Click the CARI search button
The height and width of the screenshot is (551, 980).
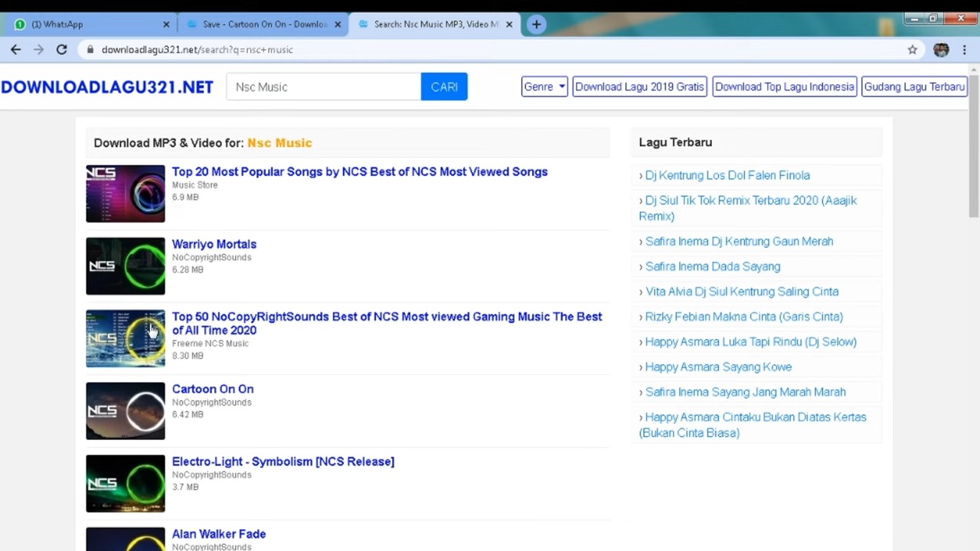pyautogui.click(x=444, y=86)
